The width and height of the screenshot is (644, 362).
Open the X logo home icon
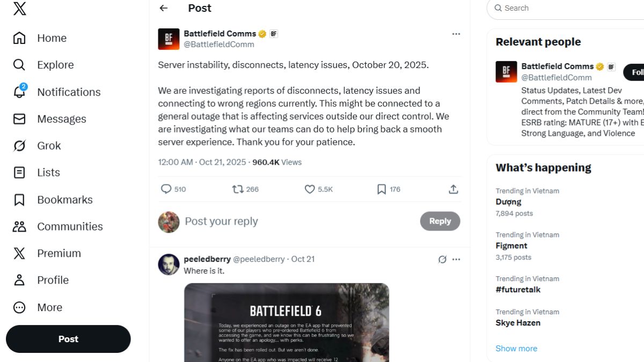coord(19,9)
